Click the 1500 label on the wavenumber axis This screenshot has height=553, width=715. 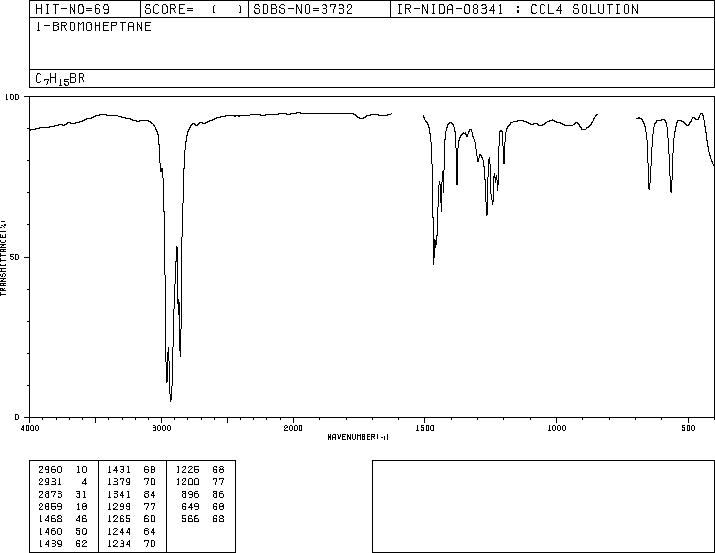425,428
